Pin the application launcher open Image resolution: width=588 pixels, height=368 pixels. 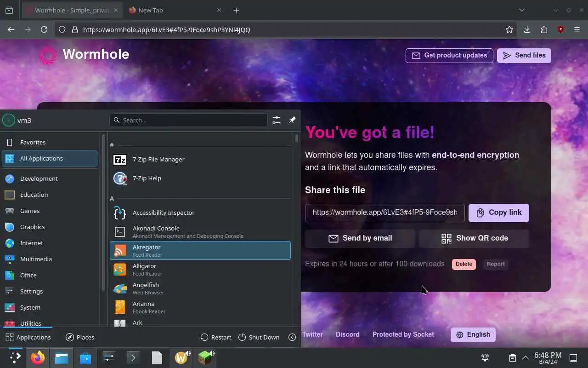pos(292,120)
